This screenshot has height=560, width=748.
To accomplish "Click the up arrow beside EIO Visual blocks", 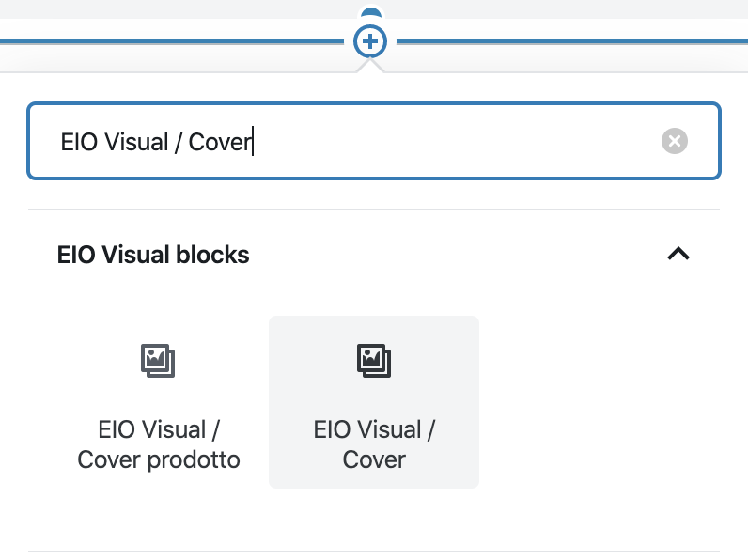I will (678, 254).
